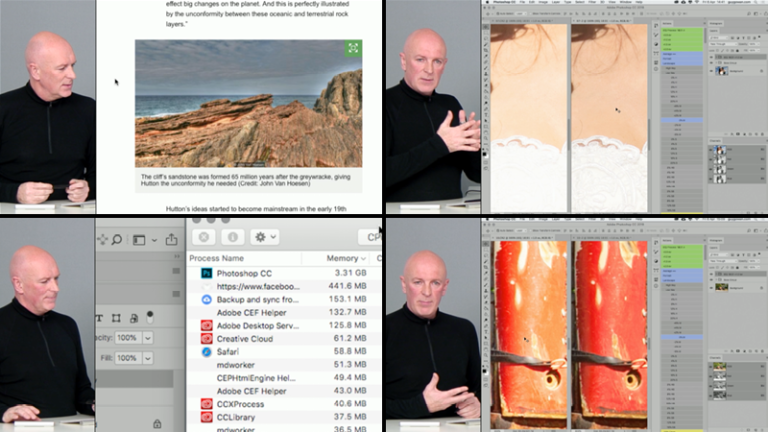Open the gear action dropdown menu
The image size is (768, 432).
point(265,237)
